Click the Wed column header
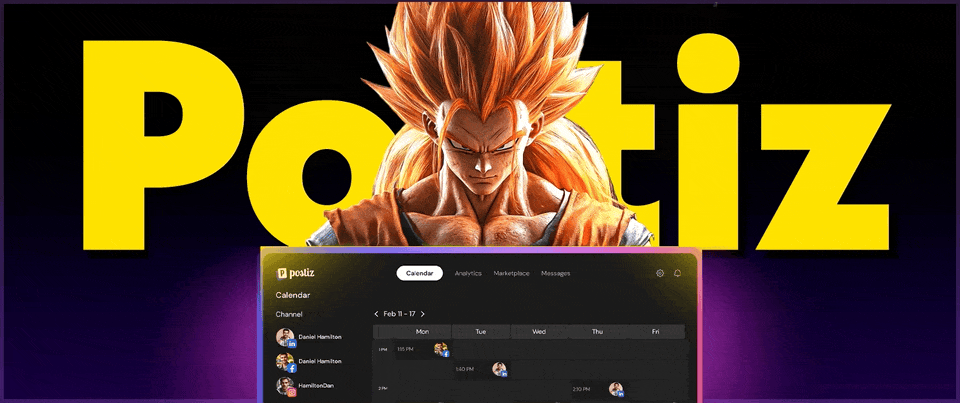 tap(539, 331)
